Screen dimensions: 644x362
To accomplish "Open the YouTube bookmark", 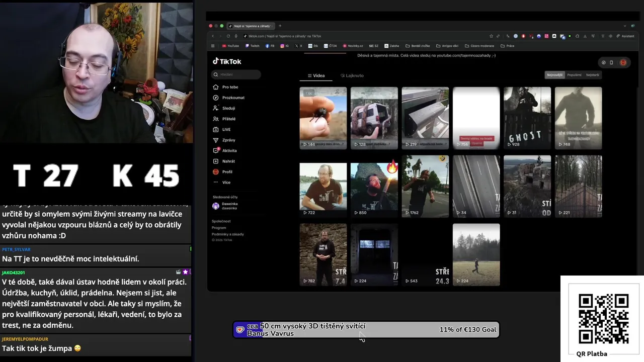I will 230,46.
